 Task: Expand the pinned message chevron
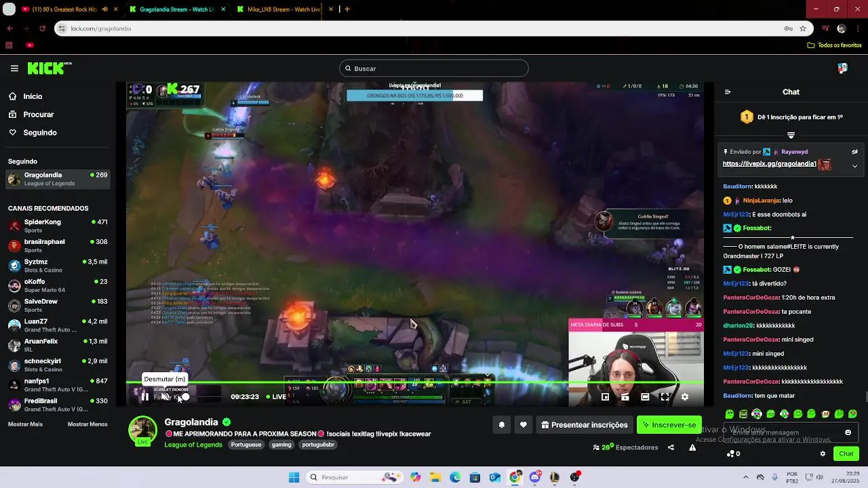[x=854, y=166]
